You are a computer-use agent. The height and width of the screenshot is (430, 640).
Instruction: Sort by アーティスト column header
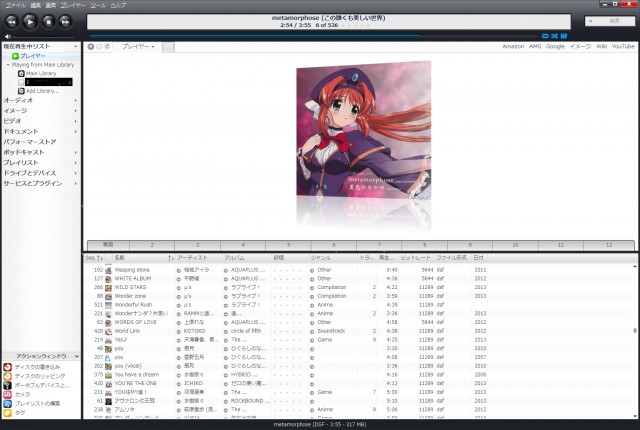[198, 258]
